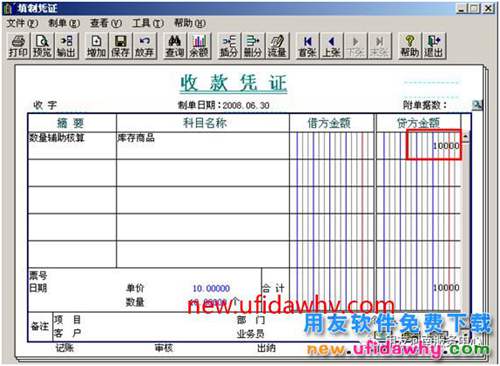Screen dimensions: 500x366
Task: Open the 制单 menu
Action: [64, 23]
